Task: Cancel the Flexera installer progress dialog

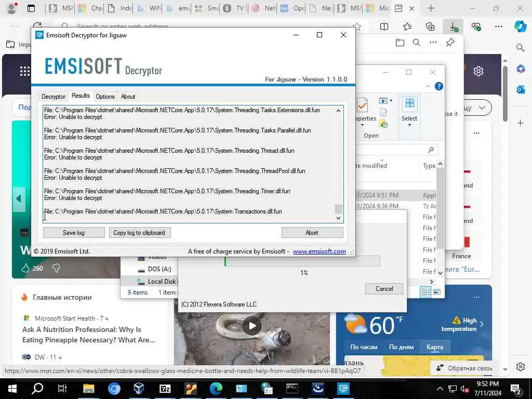Action: pyautogui.click(x=384, y=289)
